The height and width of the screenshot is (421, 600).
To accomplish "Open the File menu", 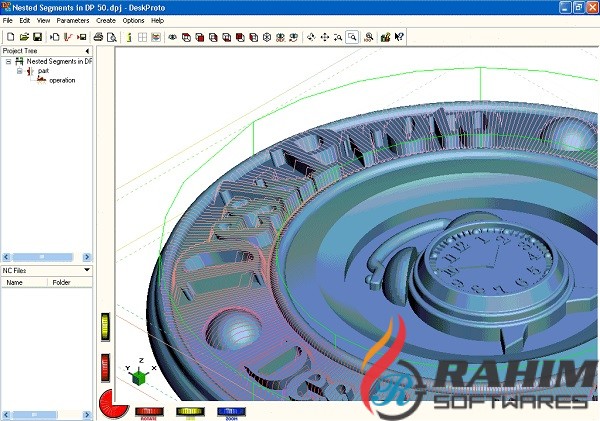I will click(7, 21).
